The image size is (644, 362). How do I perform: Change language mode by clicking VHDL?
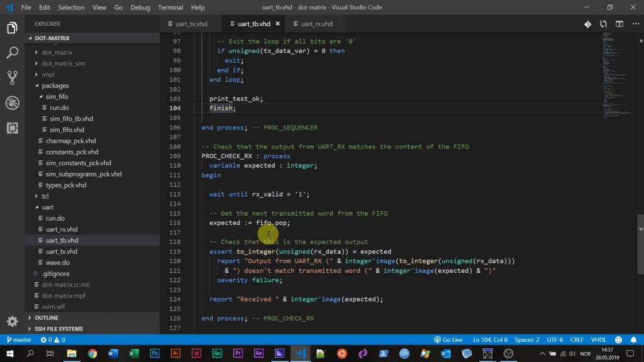point(599,339)
